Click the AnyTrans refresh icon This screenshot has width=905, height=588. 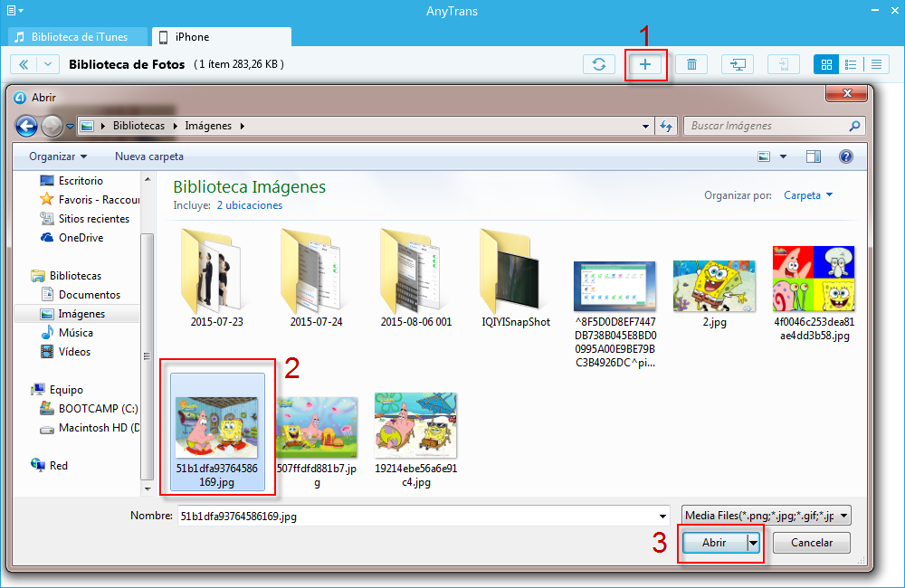[599, 64]
